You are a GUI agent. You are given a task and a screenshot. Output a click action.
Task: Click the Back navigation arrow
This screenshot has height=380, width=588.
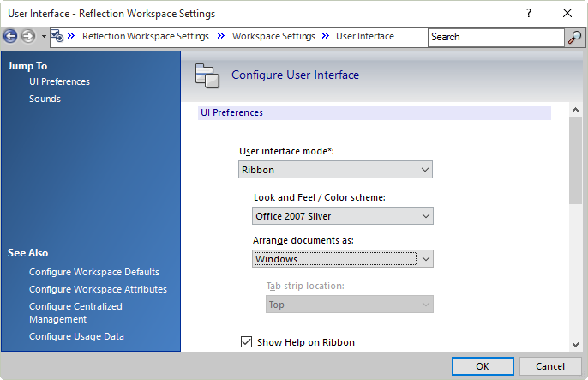(11, 37)
